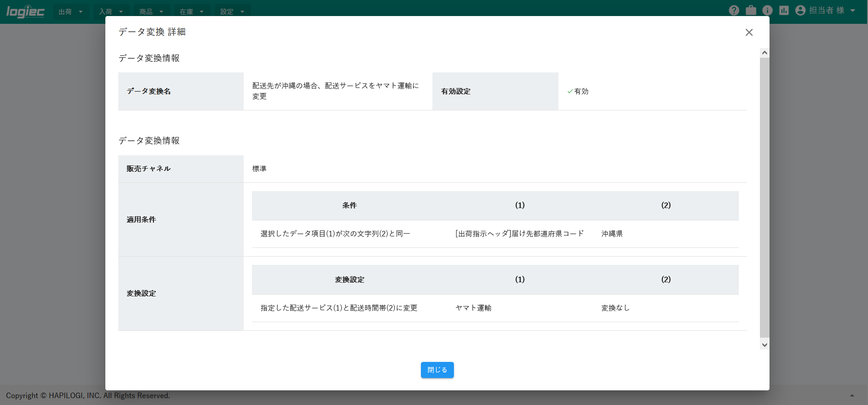Open the information icon in header
This screenshot has width=868, height=405.
pyautogui.click(x=768, y=11)
